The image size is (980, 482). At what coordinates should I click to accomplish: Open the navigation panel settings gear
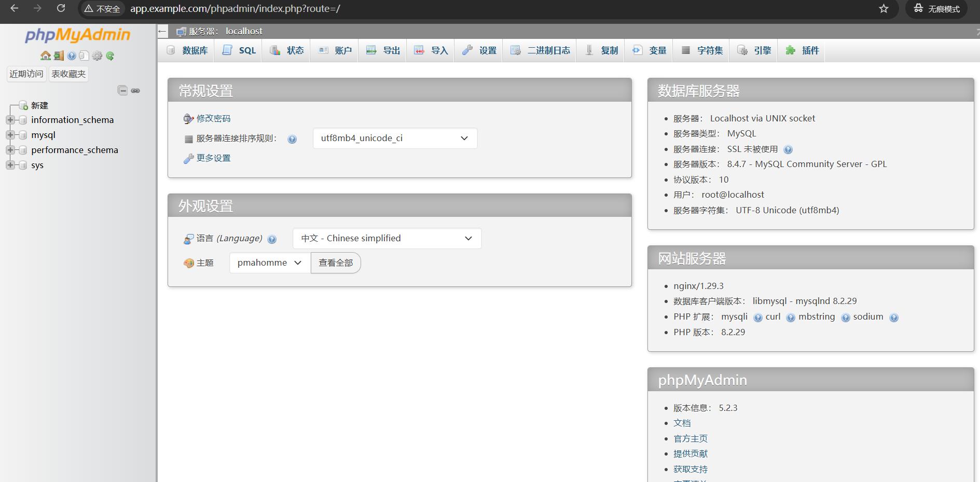coord(97,56)
